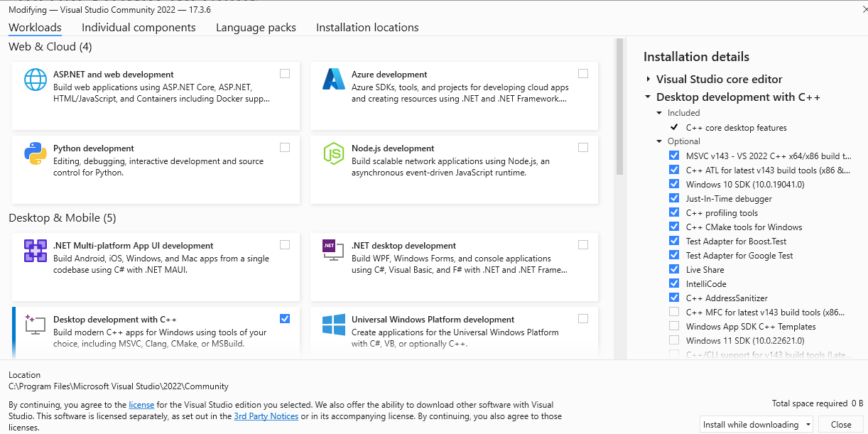
Task: Enable the ASP.NET and web development workload
Action: pyautogui.click(x=285, y=74)
